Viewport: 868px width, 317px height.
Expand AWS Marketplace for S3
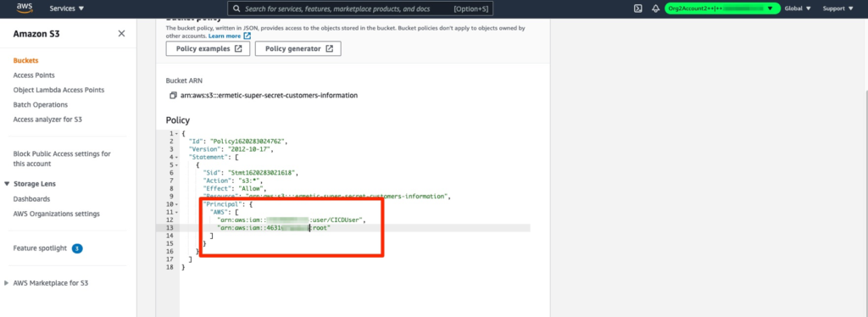[x=7, y=283]
